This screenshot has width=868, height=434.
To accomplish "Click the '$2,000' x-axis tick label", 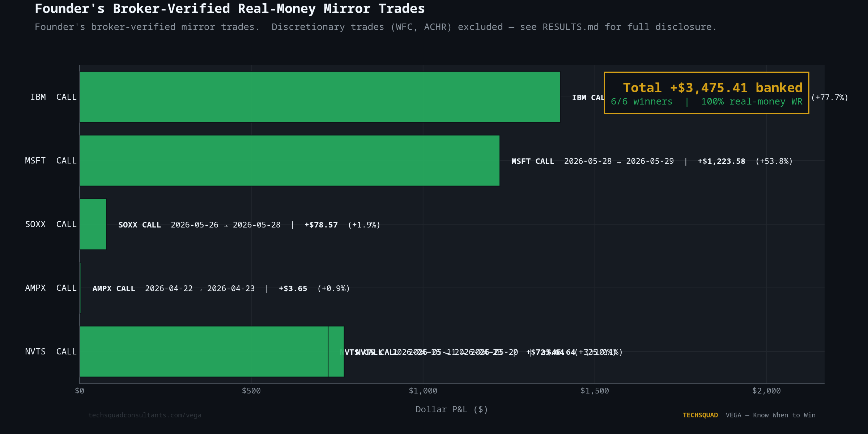I will click(766, 391).
